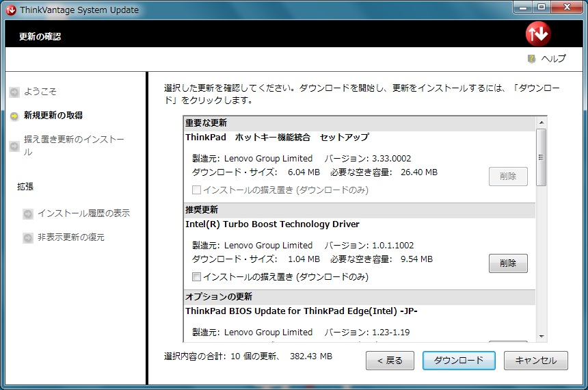
Task: Click the arrow icon beside 非表示更新の復元
Action: [28, 238]
